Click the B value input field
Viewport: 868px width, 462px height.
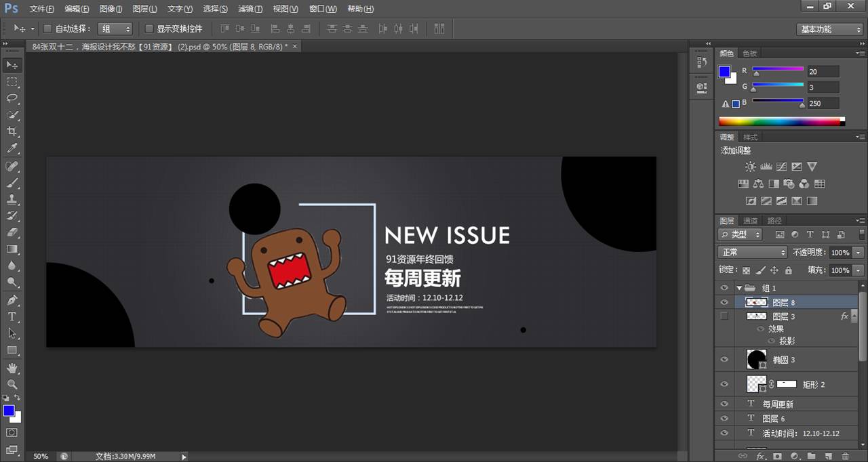pyautogui.click(x=823, y=104)
